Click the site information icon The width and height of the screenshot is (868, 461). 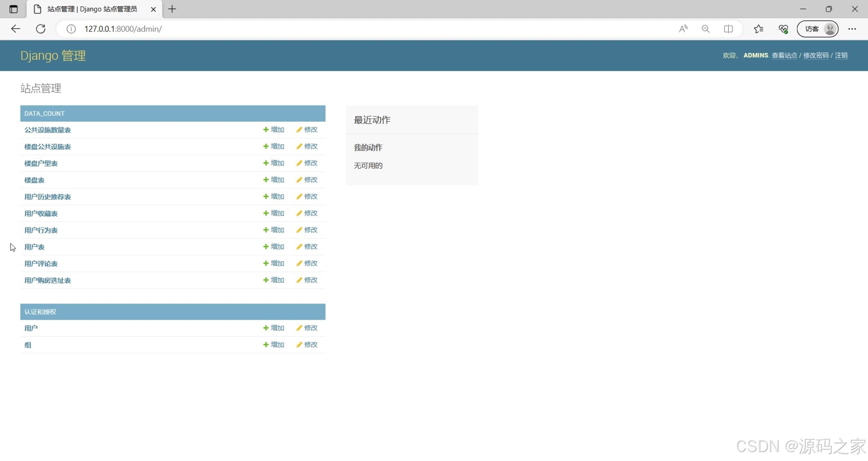click(71, 29)
